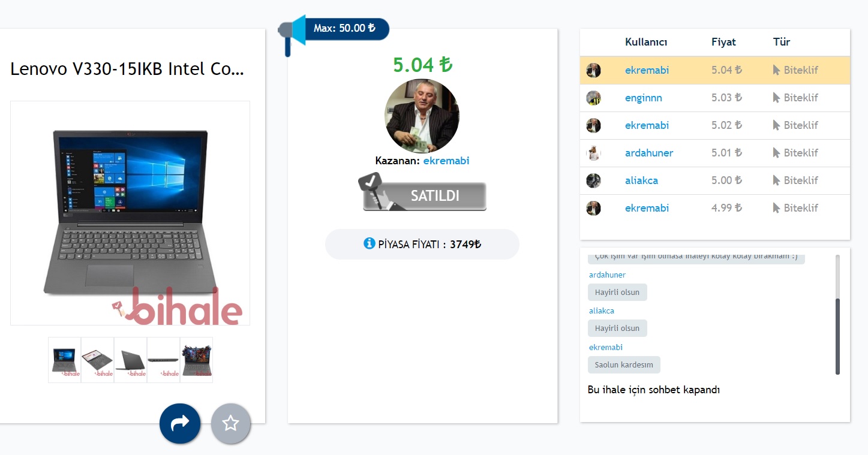Screen dimensions: 868x455
Task: Open the ekremabi link next to Kazanan
Action: [446, 161]
